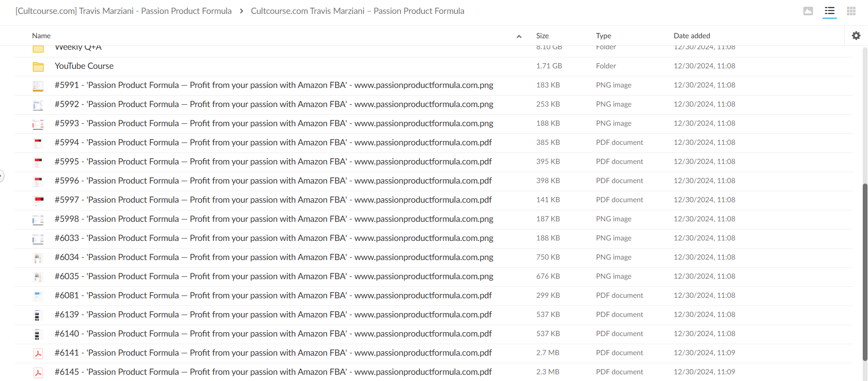Click thumbnail icon of file #5998
Image resolution: width=868 pixels, height=381 pixels.
(x=38, y=219)
